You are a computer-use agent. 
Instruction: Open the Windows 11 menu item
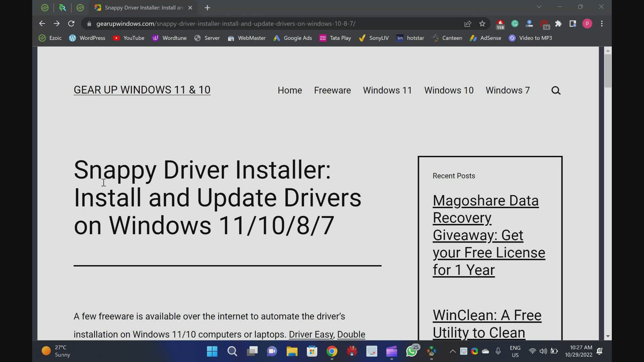(387, 90)
